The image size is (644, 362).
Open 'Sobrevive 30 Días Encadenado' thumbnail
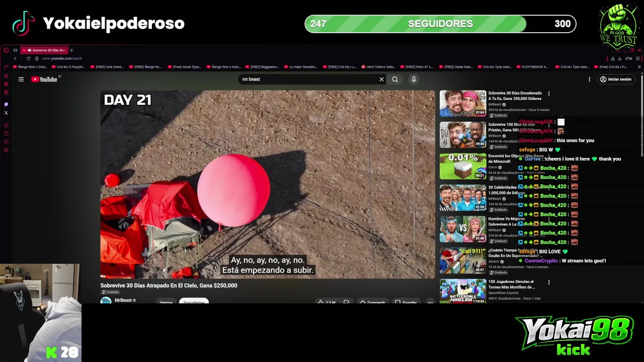463,104
